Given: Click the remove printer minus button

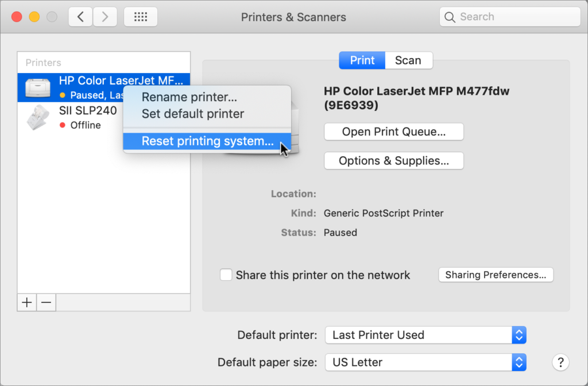Looking at the screenshot, I should (47, 303).
